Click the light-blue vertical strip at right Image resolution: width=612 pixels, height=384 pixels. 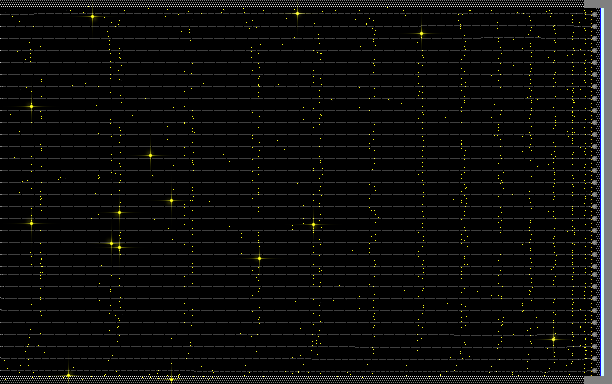[x=602, y=192]
